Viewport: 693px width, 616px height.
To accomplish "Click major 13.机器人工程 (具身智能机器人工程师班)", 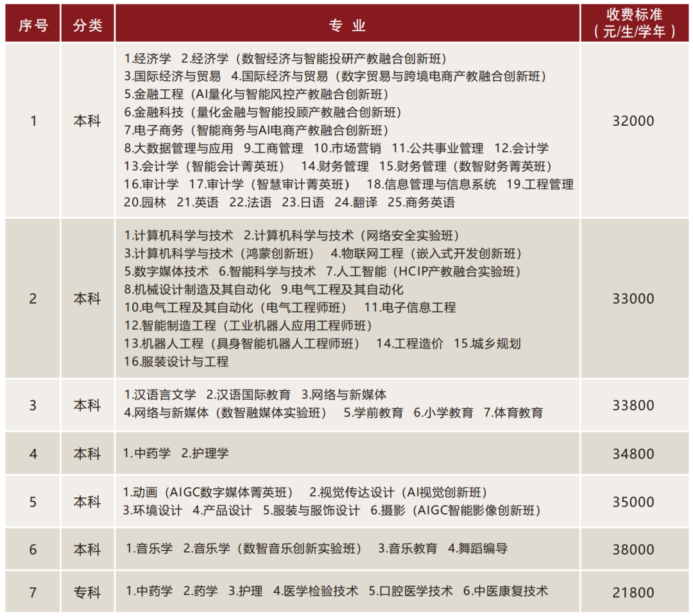I will (x=243, y=344).
